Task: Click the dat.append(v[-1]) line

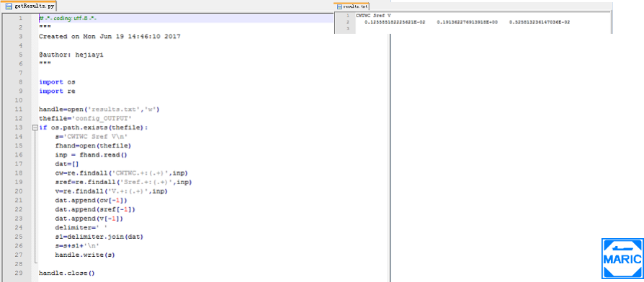Action: tap(89, 219)
